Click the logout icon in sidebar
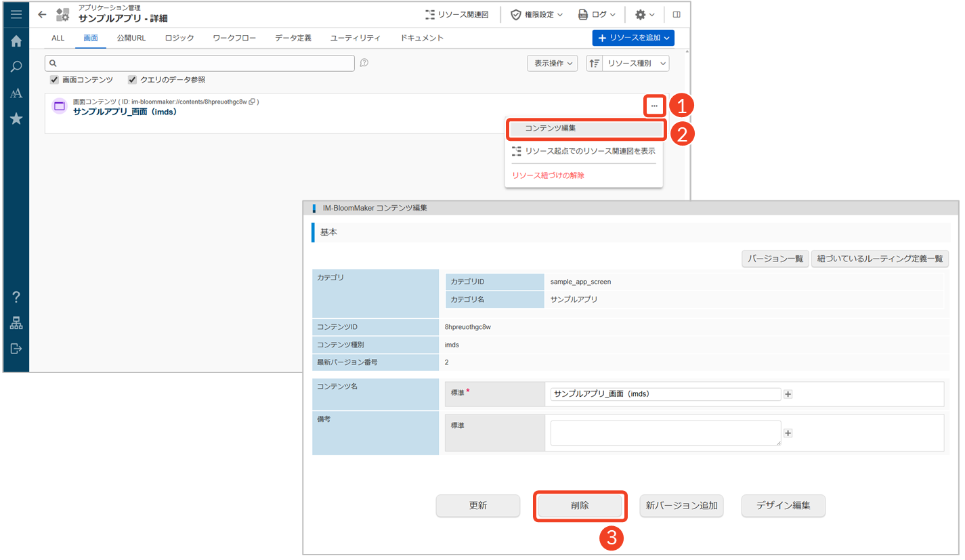The image size is (965, 560). coord(16,349)
